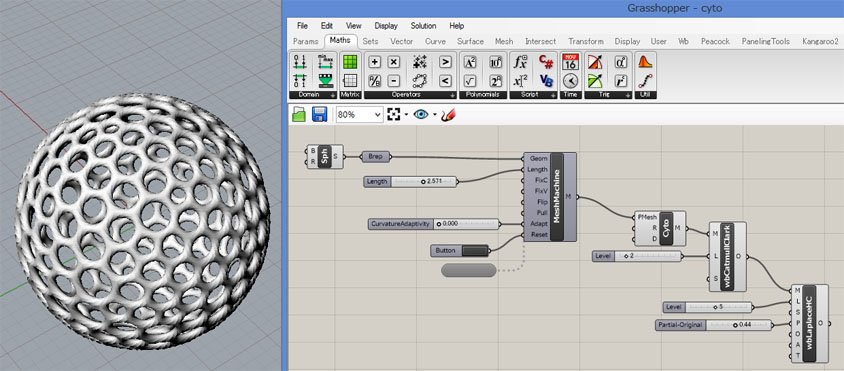Pick the Smaller Than (<) icon
This screenshot has height=371, width=844.
pyautogui.click(x=445, y=81)
